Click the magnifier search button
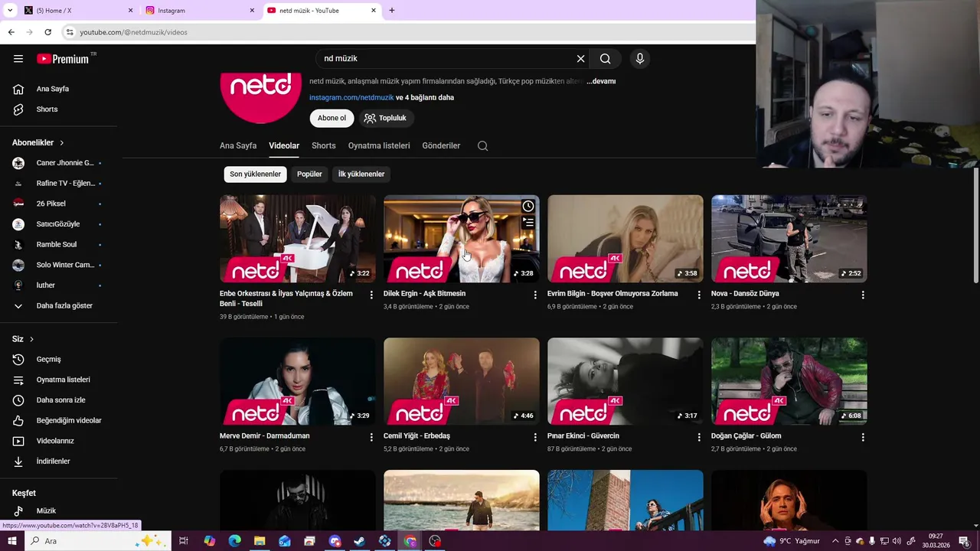Screen dimensions: 980x551 pos(606,59)
